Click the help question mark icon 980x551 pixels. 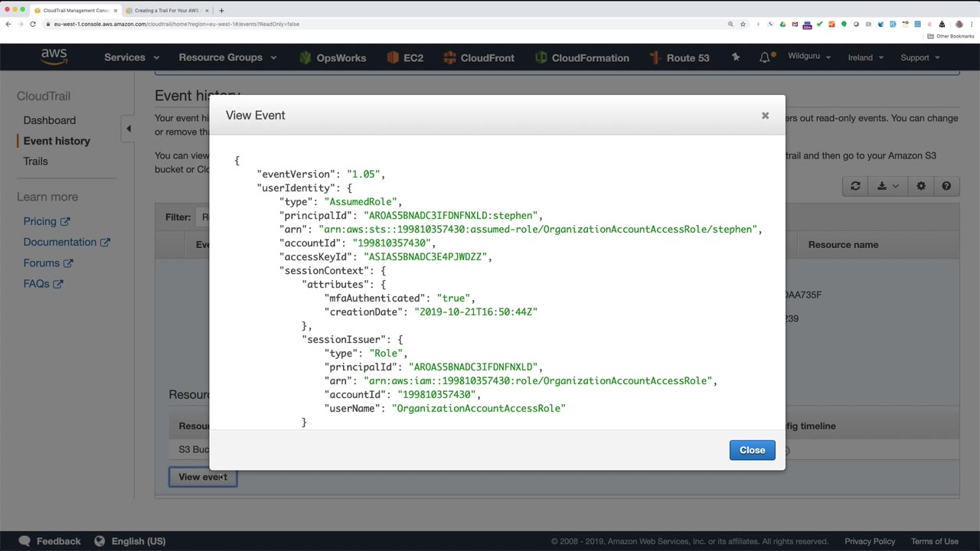point(946,186)
